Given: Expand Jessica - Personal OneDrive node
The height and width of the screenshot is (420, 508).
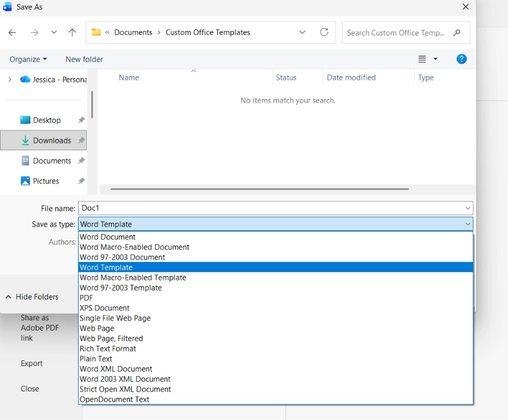Looking at the screenshot, I should point(10,79).
